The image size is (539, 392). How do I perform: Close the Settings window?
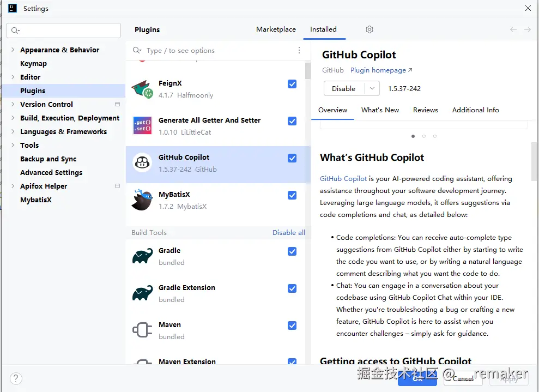(528, 8)
